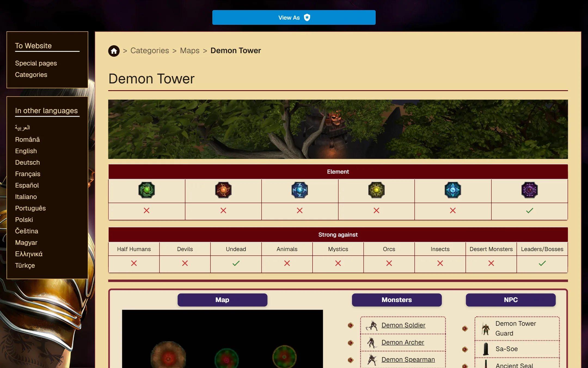The height and width of the screenshot is (368, 588).
Task: Open Special pages in the sidebar
Action: [36, 63]
